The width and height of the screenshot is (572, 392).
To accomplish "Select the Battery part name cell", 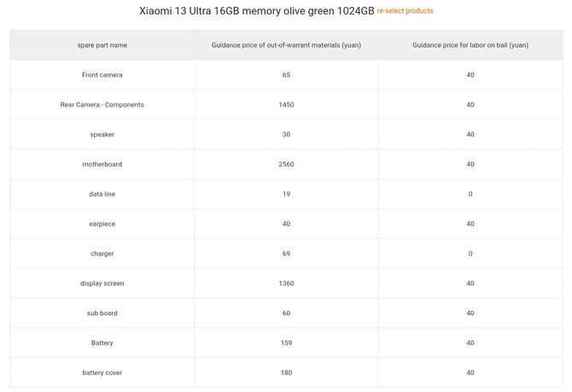I will tap(102, 343).
